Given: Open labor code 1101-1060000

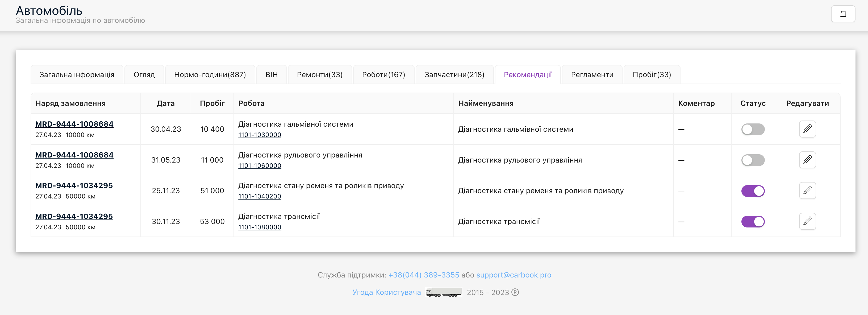Looking at the screenshot, I should point(260,165).
